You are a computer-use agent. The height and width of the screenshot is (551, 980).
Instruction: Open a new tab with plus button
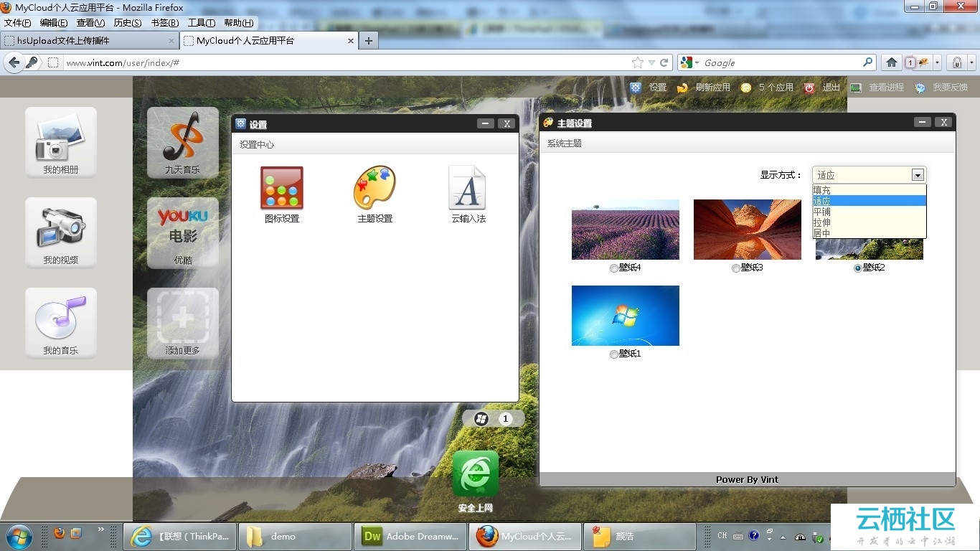coord(368,41)
